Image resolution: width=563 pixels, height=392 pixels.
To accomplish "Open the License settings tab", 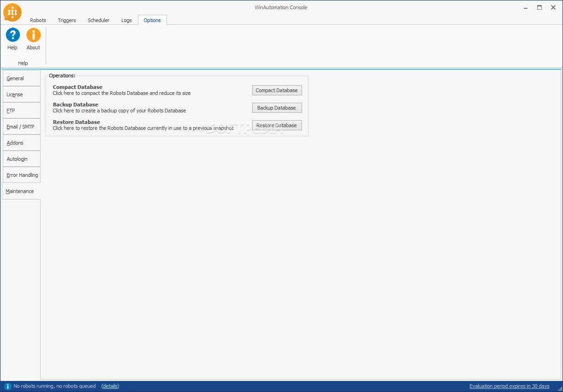I will [21, 94].
